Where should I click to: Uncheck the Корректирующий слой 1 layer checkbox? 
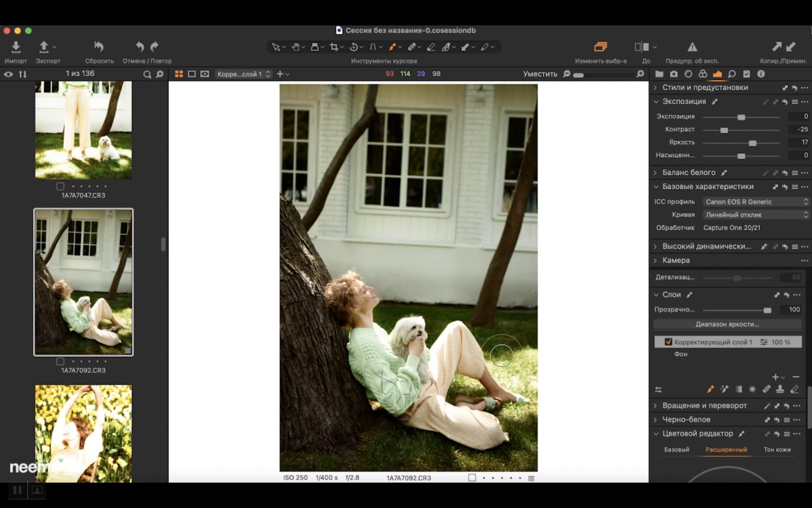coord(668,342)
